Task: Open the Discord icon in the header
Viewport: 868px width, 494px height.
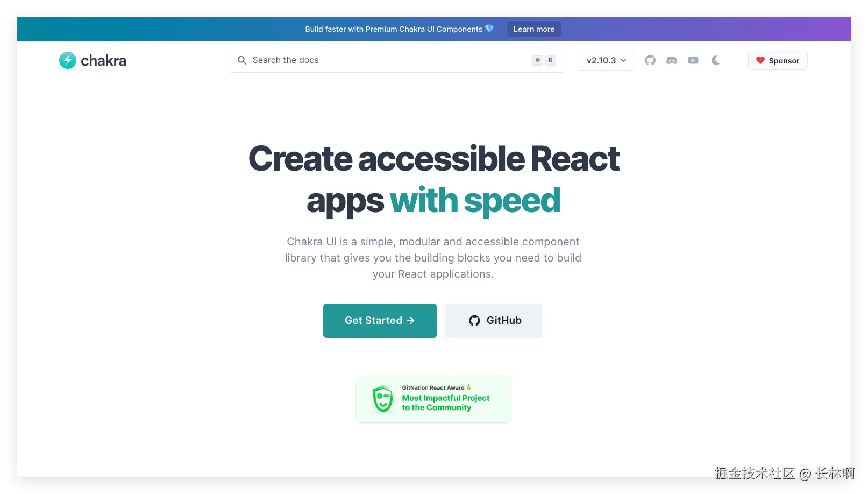Action: tap(672, 60)
